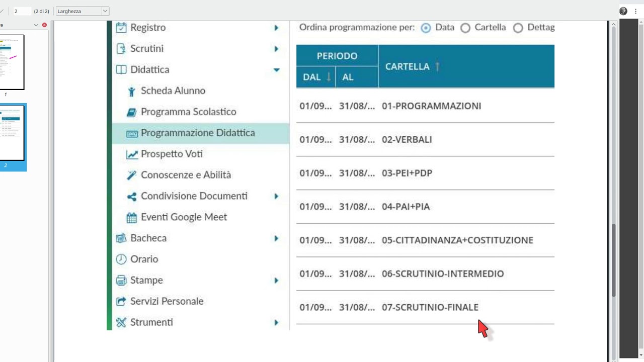Open the browser three-dot menu
The width and height of the screenshot is (644, 362).
pos(636,11)
